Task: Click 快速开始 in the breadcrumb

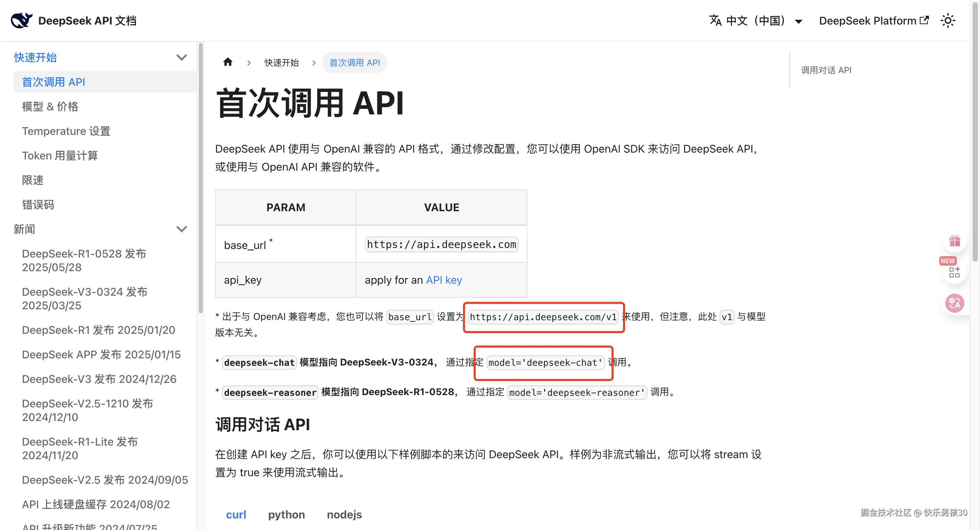Action: click(x=281, y=62)
